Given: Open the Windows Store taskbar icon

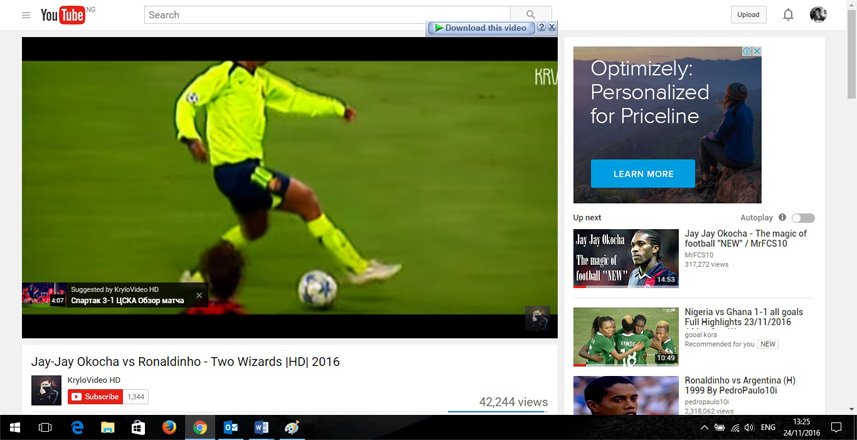Looking at the screenshot, I should pyautogui.click(x=138, y=427).
